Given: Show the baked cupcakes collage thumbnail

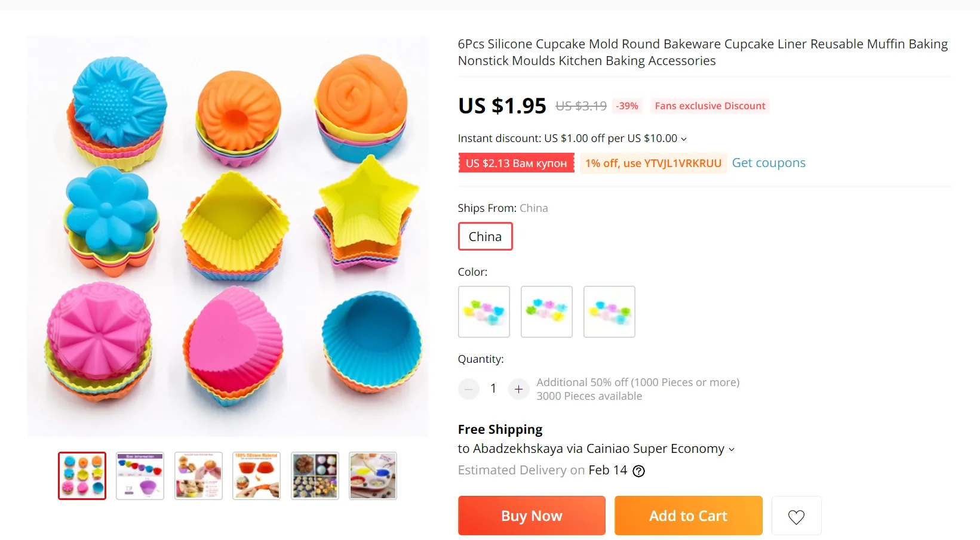Looking at the screenshot, I should pos(315,476).
